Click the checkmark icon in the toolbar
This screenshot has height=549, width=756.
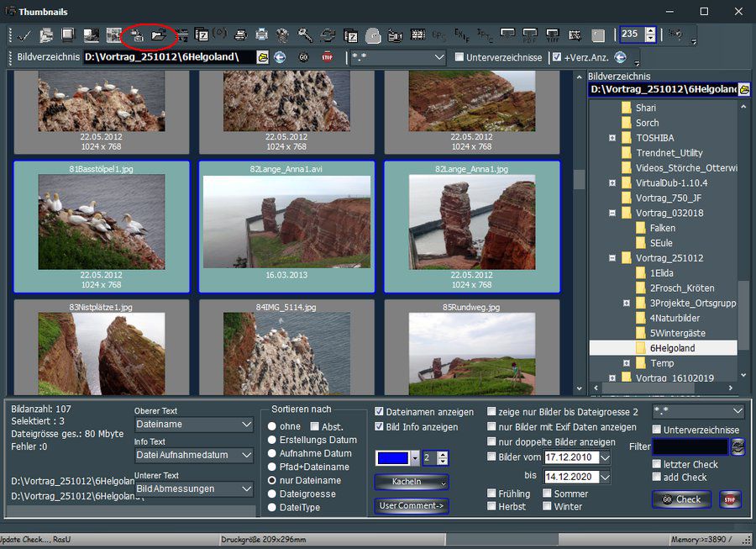click(24, 35)
